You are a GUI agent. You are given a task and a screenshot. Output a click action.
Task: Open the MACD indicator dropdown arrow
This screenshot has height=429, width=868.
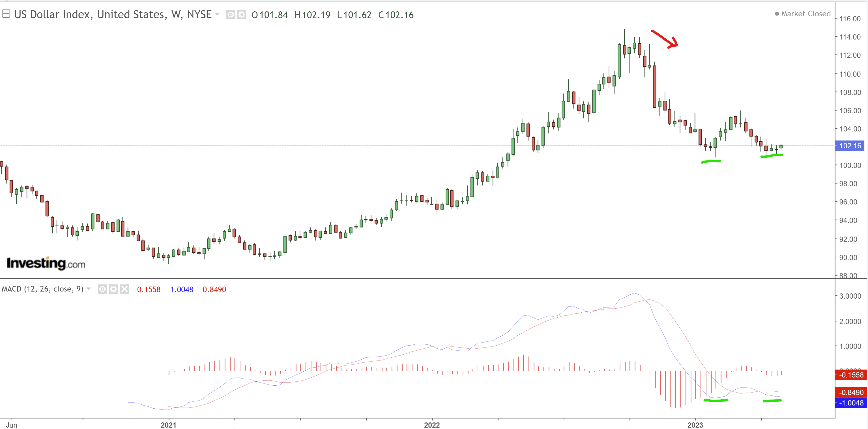[89, 289]
